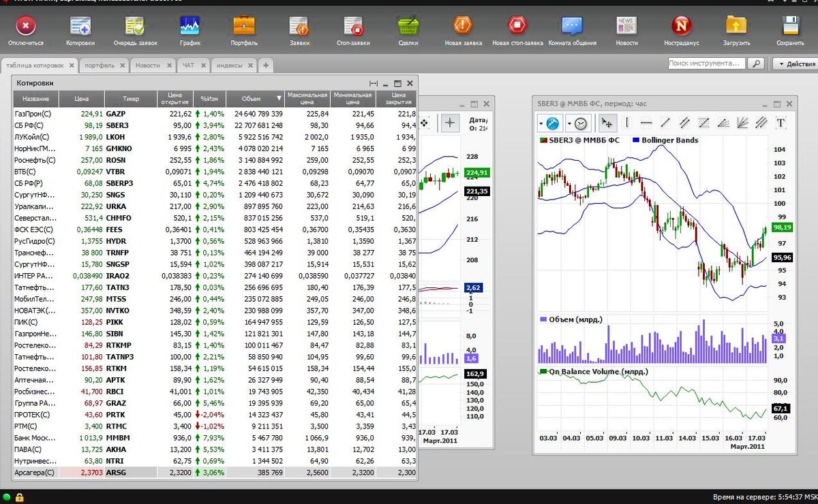Close the портфель tab

click(122, 65)
